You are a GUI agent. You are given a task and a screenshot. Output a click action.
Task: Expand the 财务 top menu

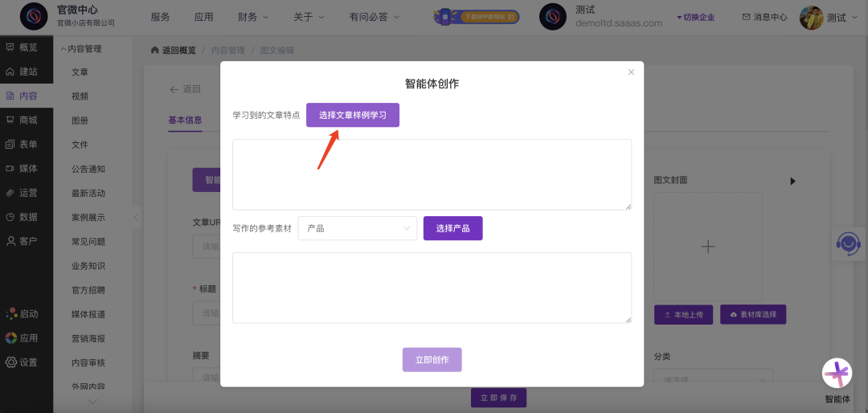click(x=253, y=17)
